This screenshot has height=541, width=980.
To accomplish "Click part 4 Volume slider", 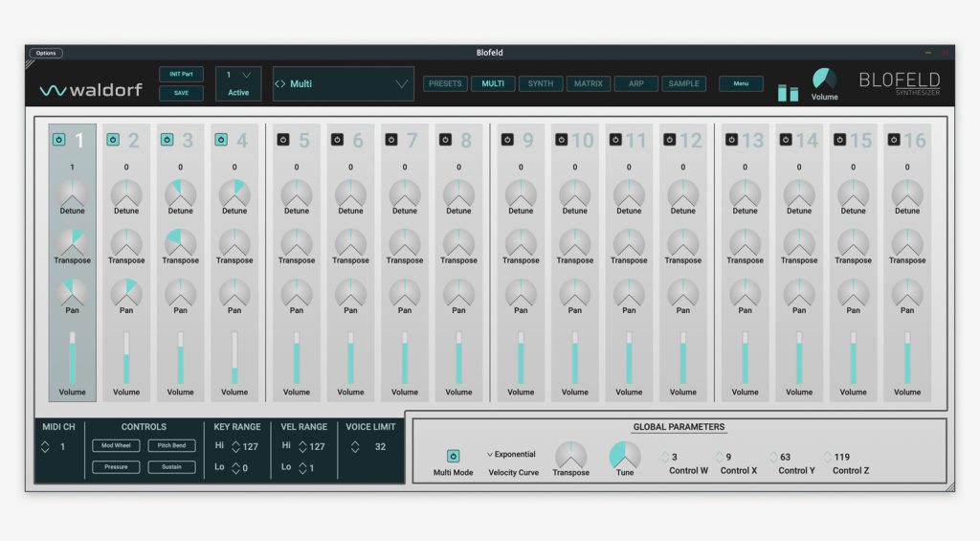I will [234, 357].
